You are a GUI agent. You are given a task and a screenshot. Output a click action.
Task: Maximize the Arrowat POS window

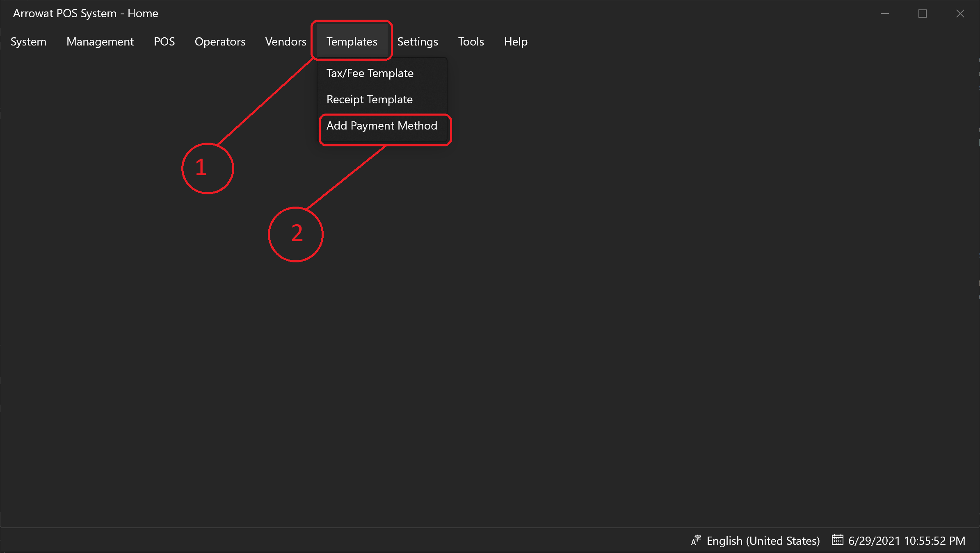click(923, 14)
